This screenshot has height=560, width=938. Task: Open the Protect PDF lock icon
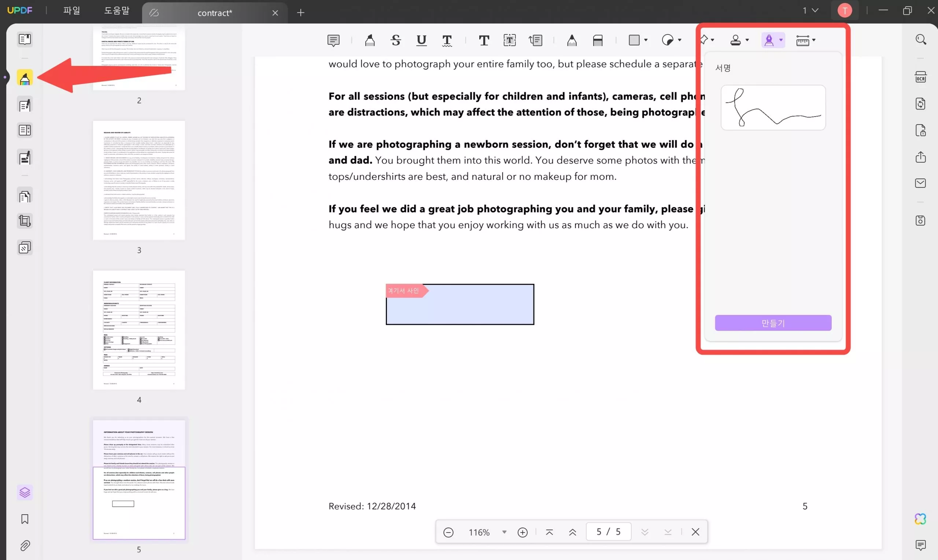point(921,130)
